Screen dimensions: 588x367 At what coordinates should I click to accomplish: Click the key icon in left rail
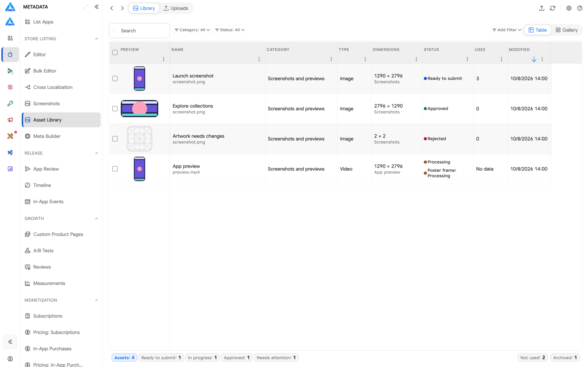click(10, 103)
